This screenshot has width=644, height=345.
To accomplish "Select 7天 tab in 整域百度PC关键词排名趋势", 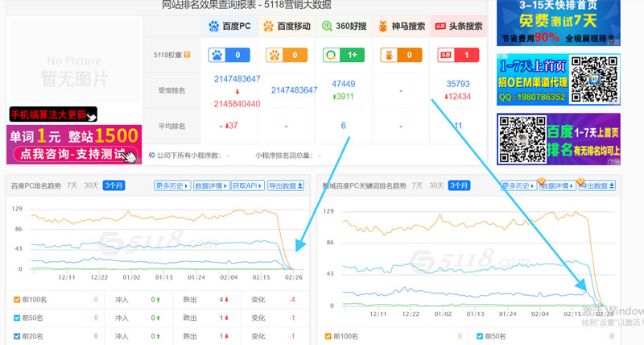I will tap(417, 185).
